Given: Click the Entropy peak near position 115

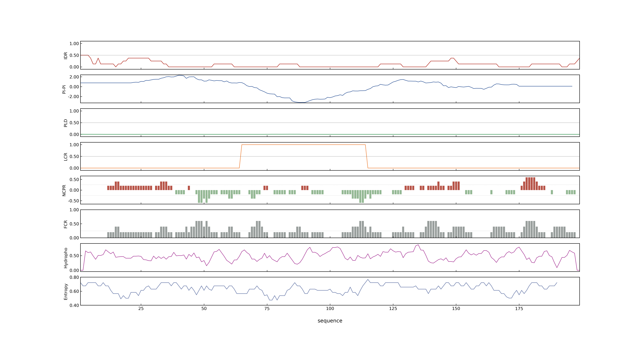Looking at the screenshot, I should point(368,280).
